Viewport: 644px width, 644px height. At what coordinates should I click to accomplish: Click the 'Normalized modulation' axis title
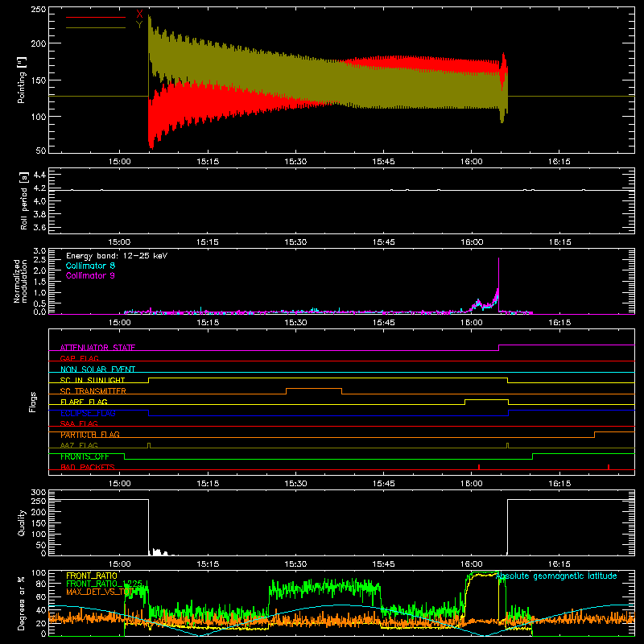[x=20, y=281]
